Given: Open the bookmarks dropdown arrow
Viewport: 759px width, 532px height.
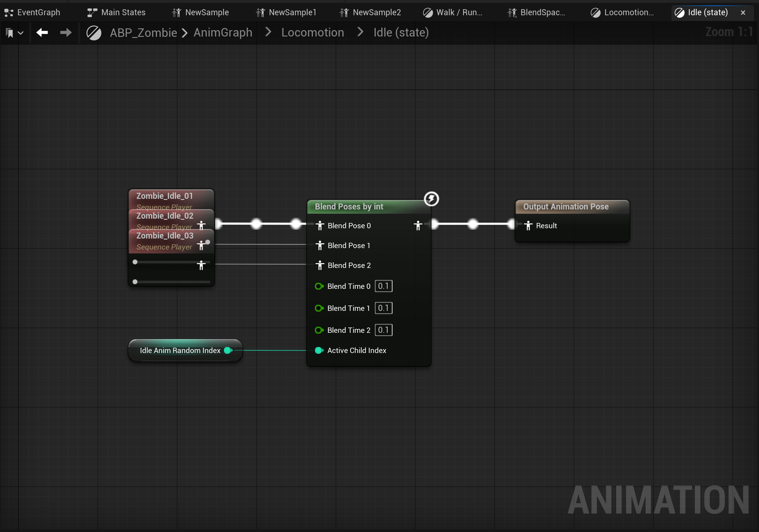Looking at the screenshot, I should point(21,33).
